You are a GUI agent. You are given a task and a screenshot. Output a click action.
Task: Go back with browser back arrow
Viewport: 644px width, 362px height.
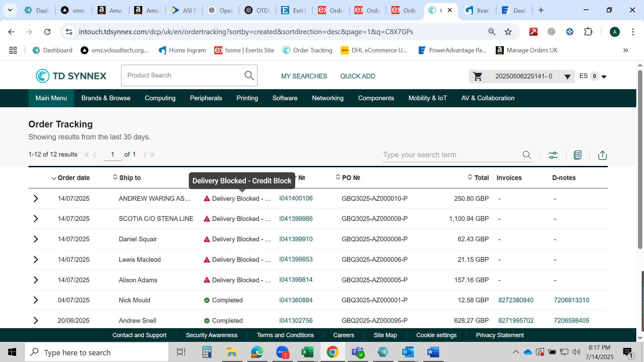tap(11, 32)
